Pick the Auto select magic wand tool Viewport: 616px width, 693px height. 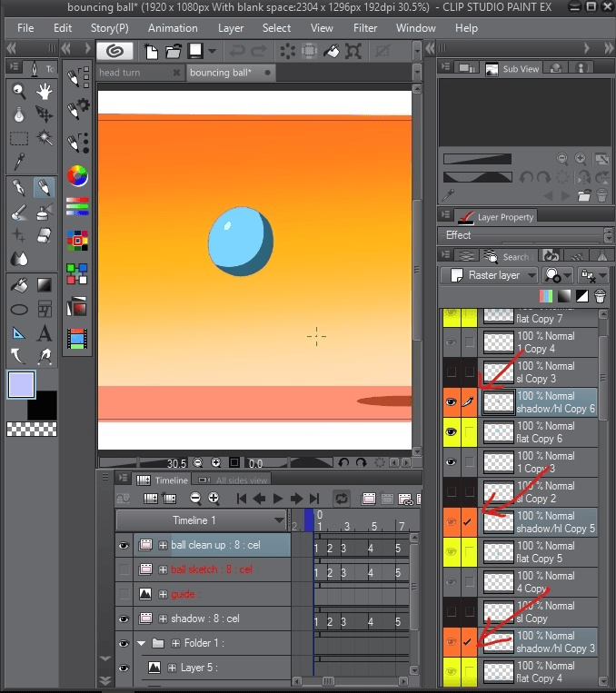44,139
